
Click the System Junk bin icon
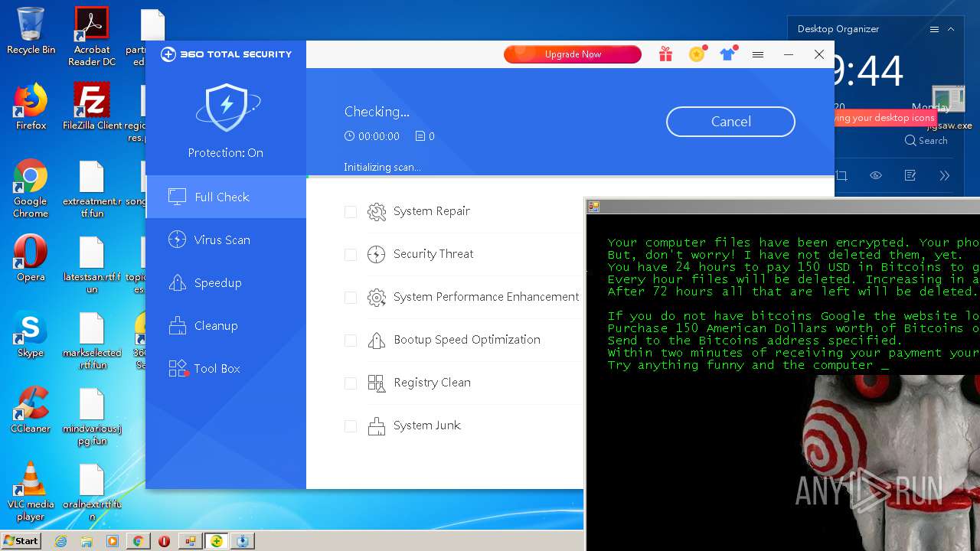[376, 426]
